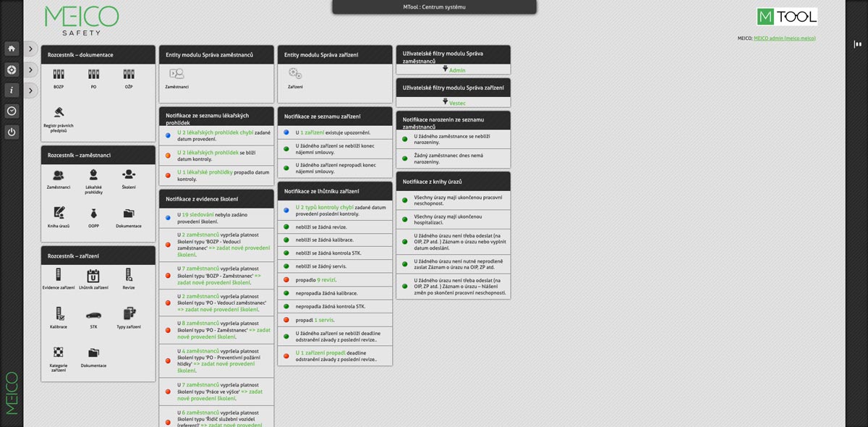Viewport: 868px width, 427px height.
Task: Open the Lhůtník zařízení calendar icon
Action: pos(93,276)
